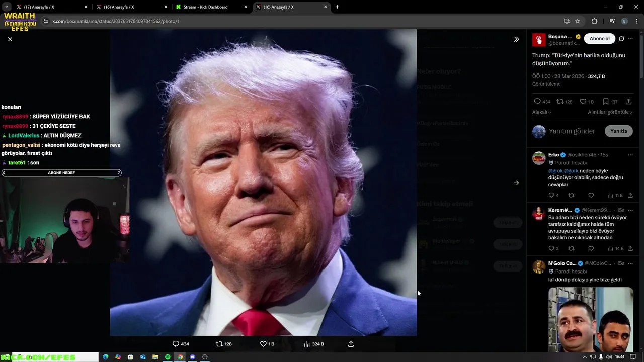View 14 B analytics on Kerem's reply
Screen dimensions: 644x362
(615, 248)
